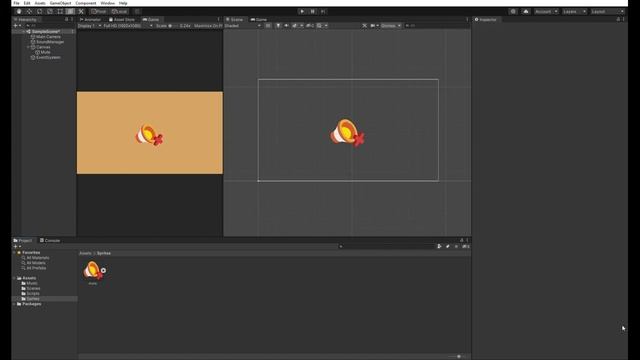Open Unity Collab/services icon
Viewport: 640px width, 360px height.
513,11
